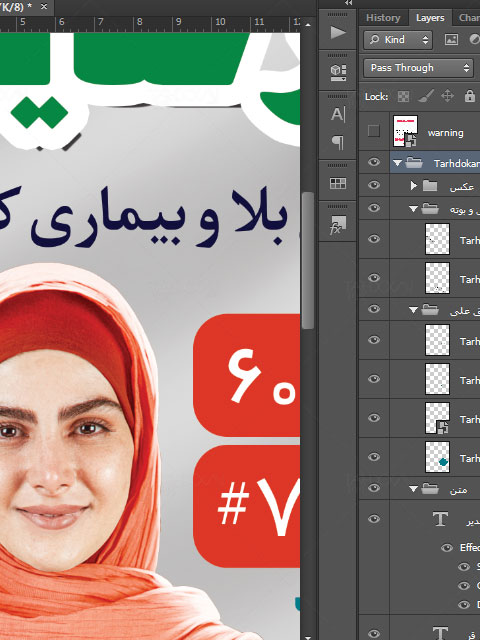Hide the bottom text layer
Image resolution: width=480 pixels, height=640 pixels.
pyautogui.click(x=373, y=633)
